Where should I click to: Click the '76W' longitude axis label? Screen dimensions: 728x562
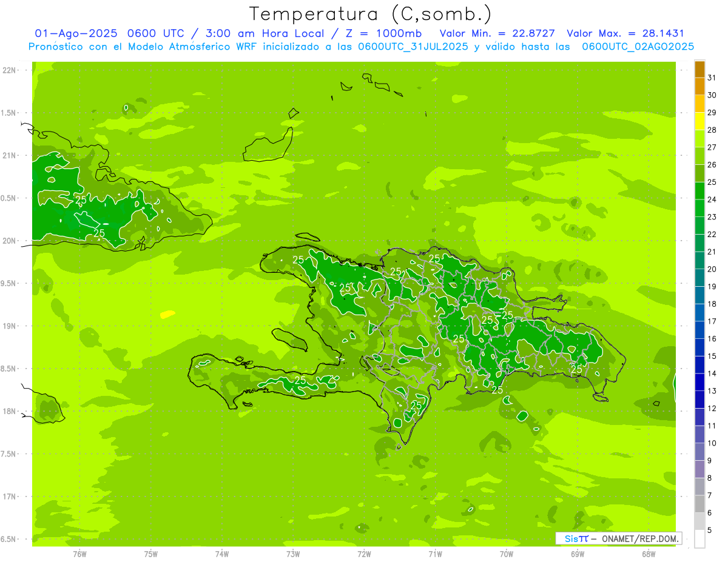(79, 554)
